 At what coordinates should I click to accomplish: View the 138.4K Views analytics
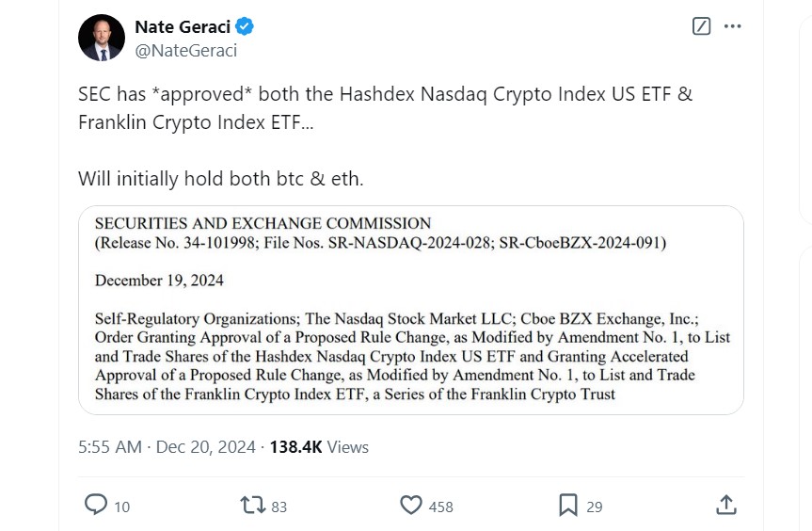click(319, 447)
